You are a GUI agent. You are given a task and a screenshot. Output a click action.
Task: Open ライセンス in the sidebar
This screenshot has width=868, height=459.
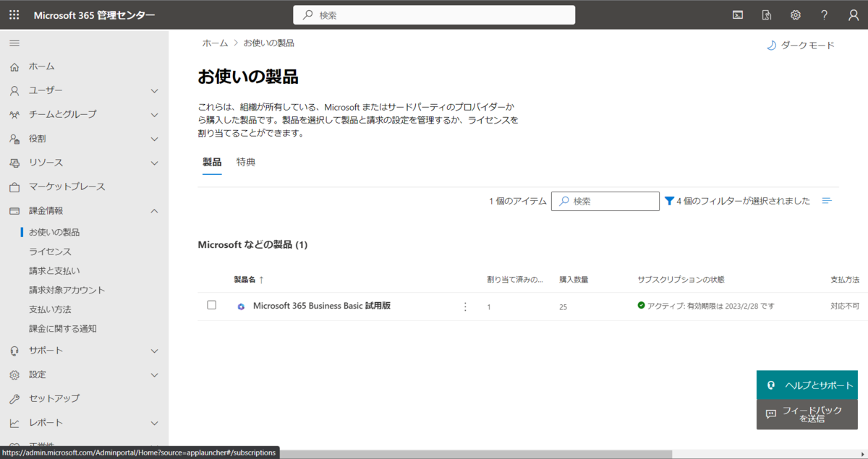coord(50,252)
